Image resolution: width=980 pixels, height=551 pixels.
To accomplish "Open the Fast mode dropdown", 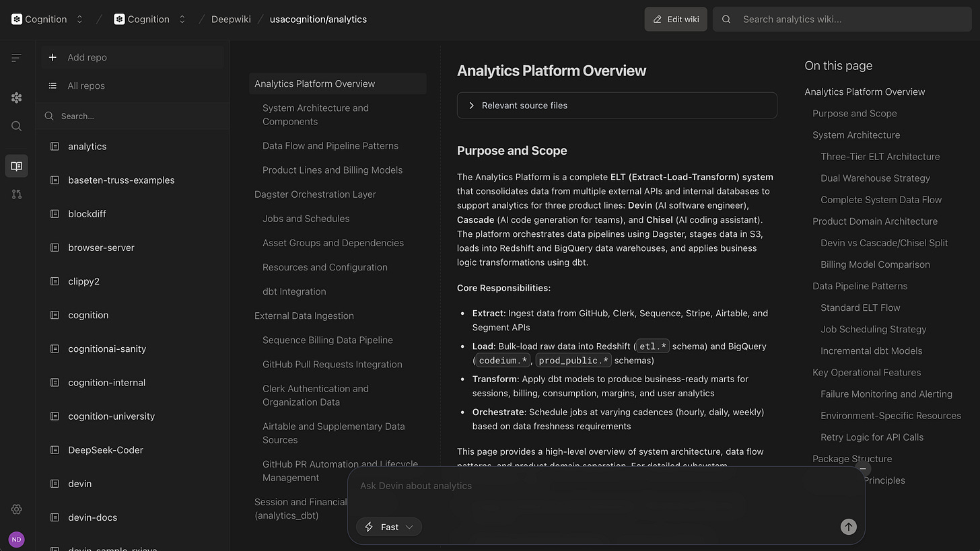I will click(389, 527).
